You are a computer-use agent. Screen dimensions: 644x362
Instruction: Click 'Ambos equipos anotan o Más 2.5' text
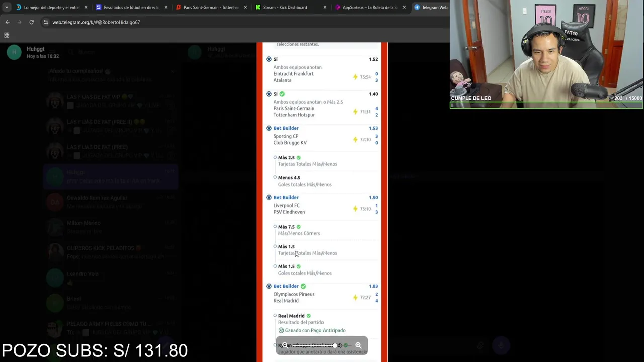[x=308, y=102]
